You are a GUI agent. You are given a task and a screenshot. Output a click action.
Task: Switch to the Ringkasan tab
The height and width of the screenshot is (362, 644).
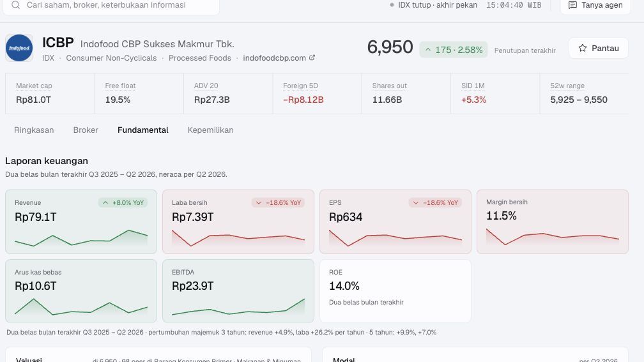pyautogui.click(x=34, y=130)
